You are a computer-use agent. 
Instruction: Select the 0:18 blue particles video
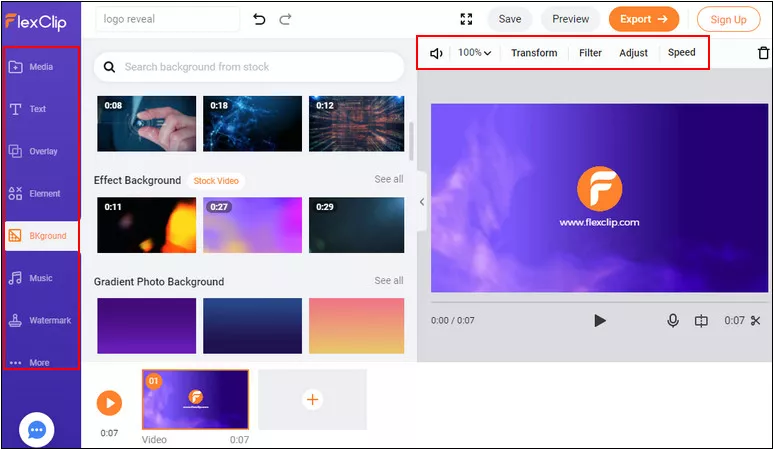click(x=252, y=124)
